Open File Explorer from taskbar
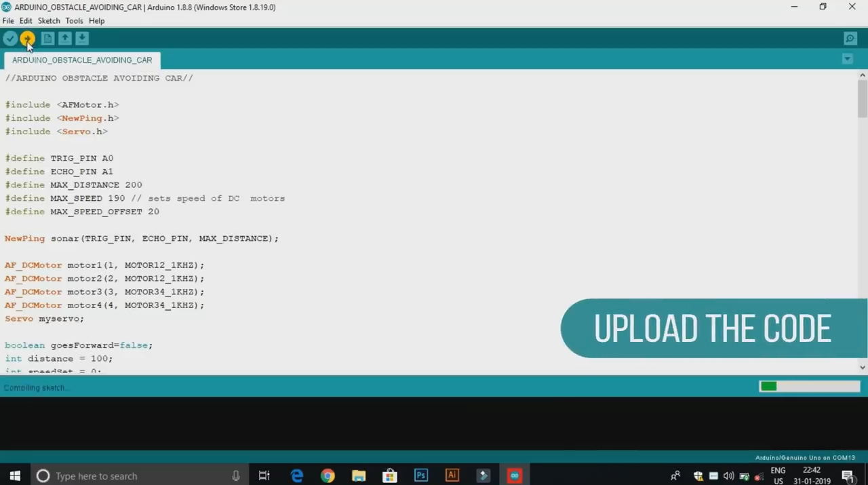Screen dimensions: 868x485 click(359, 476)
